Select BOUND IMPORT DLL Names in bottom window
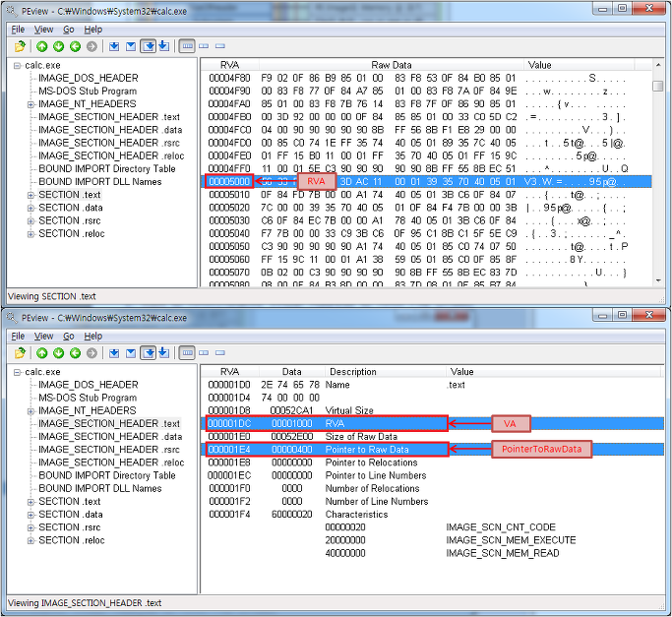Image resolution: width=672 pixels, height=617 pixels. click(x=99, y=488)
